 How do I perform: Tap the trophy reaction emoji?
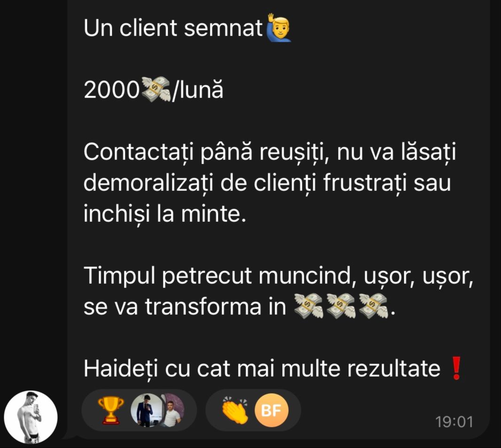coord(110,410)
